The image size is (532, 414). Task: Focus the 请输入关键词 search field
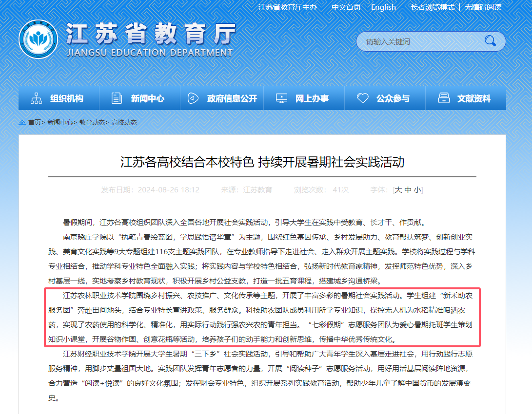pyautogui.click(x=419, y=41)
